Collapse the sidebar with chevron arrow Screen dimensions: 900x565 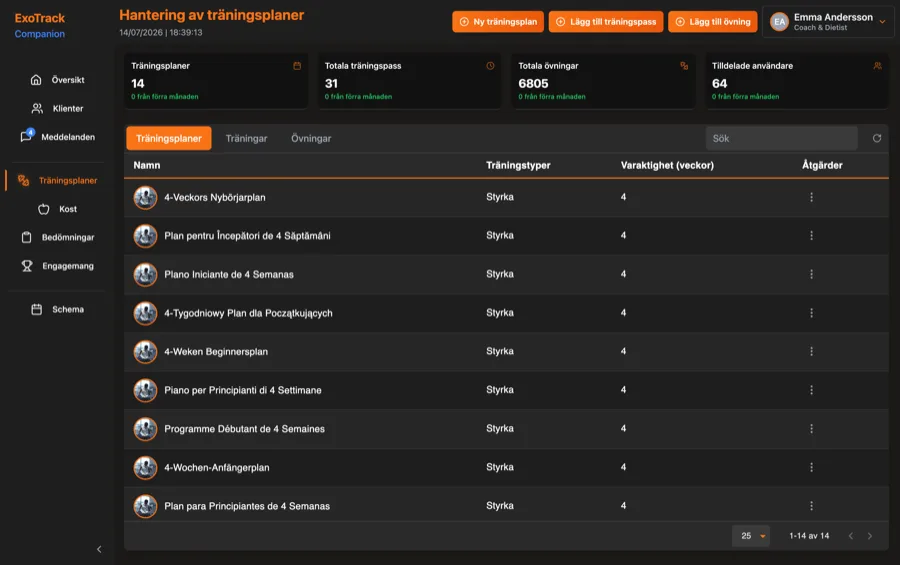point(99,549)
